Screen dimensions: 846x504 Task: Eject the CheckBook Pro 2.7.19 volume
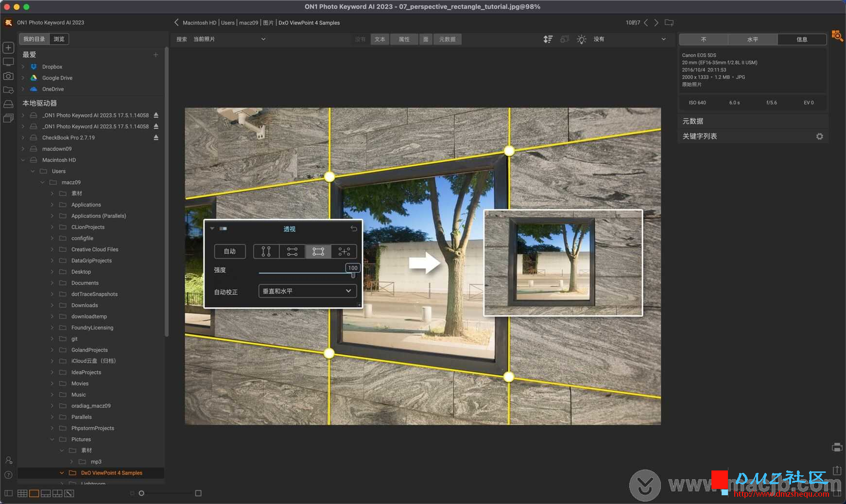156,138
